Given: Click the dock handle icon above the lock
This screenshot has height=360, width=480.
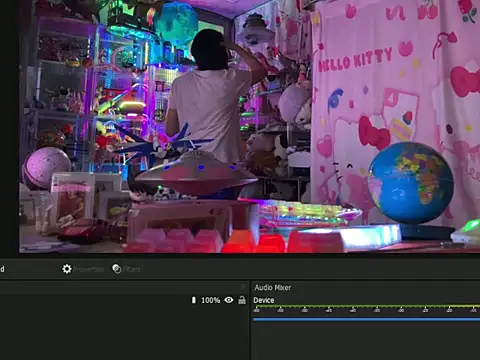Looking at the screenshot, I should [243, 287].
